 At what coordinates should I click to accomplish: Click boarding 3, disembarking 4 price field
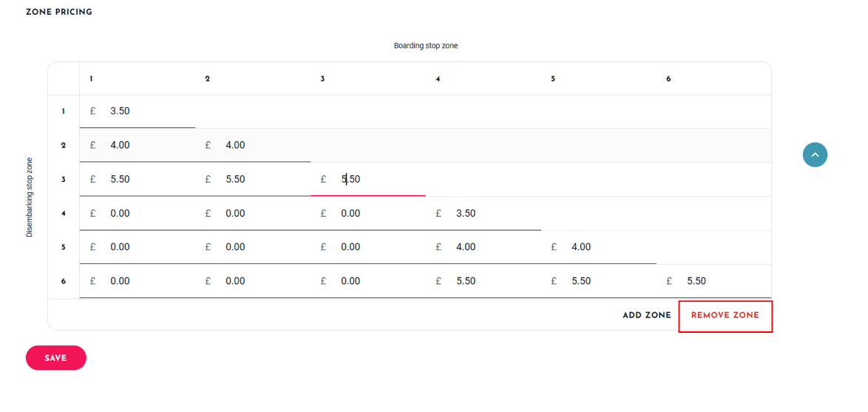coord(367,214)
